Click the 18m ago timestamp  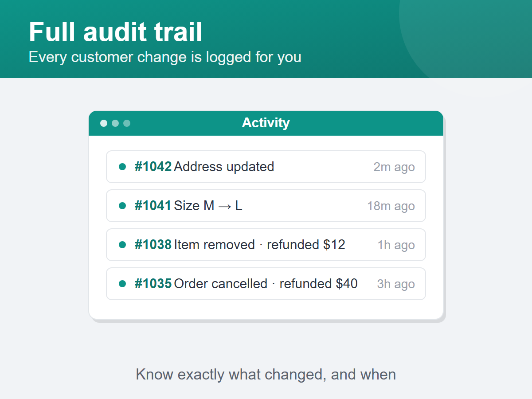[391, 206]
